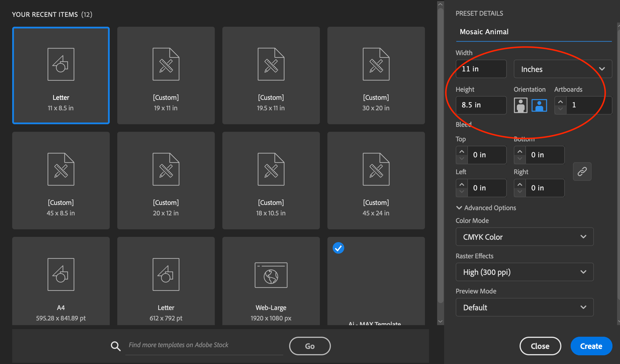Collapse the Advanced Options section
This screenshot has height=364, width=620.
pos(459,208)
